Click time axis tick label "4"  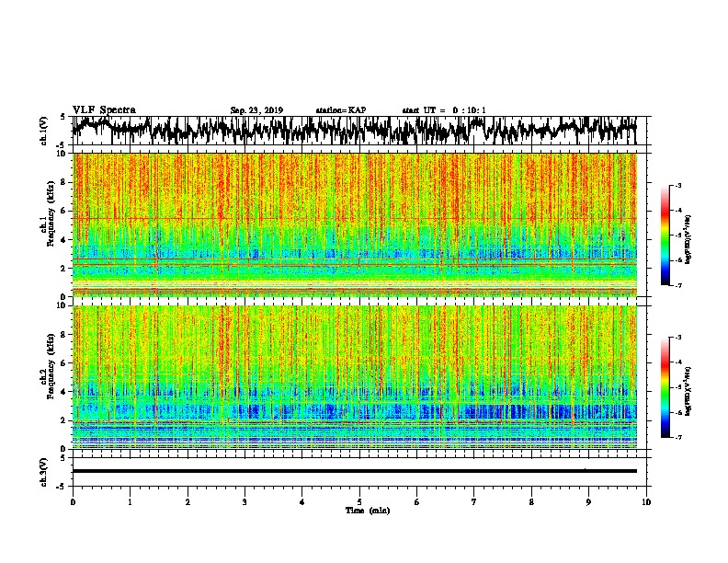click(x=302, y=502)
